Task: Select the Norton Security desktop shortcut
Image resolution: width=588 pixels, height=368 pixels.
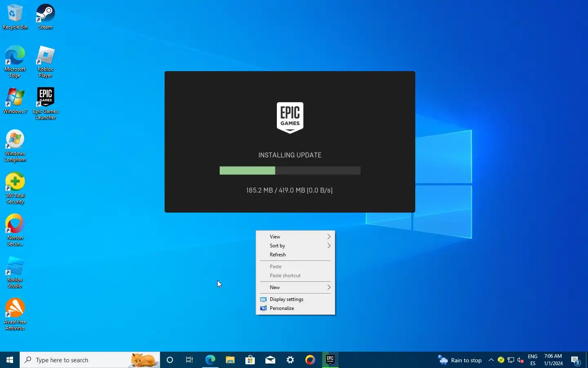Action: (x=15, y=230)
